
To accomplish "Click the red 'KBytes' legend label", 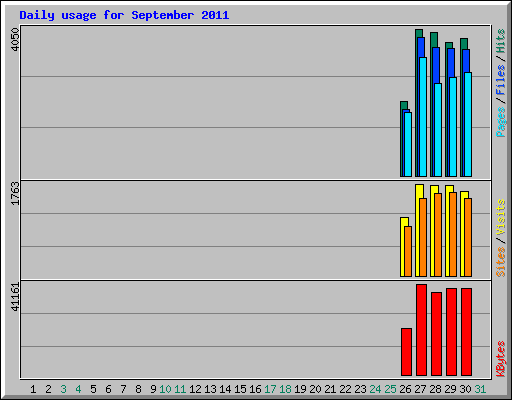I will pos(500,359).
